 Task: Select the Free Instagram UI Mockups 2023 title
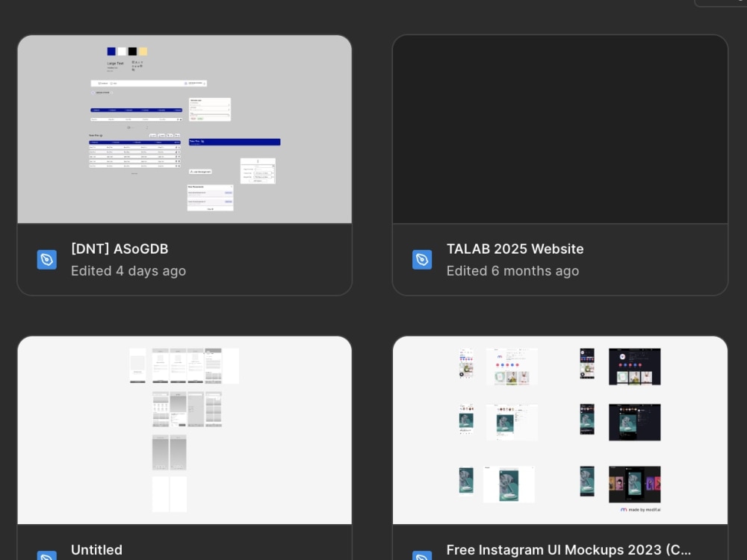point(568,550)
